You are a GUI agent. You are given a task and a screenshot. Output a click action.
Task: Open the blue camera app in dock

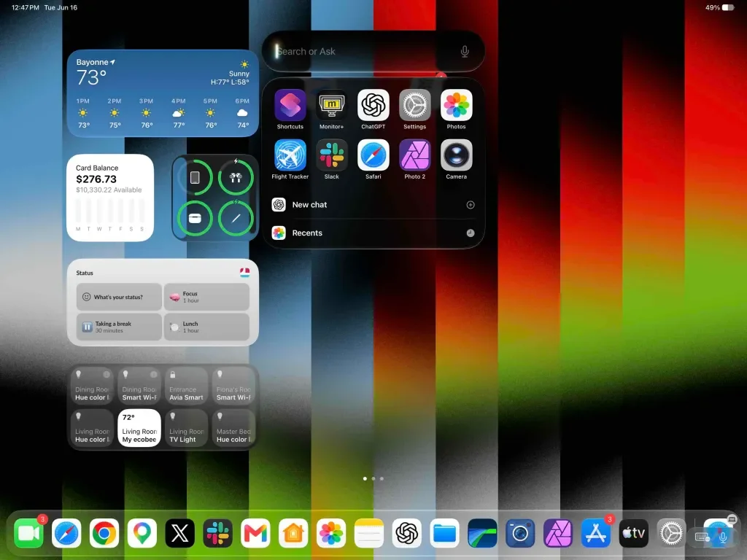pyautogui.click(x=520, y=533)
